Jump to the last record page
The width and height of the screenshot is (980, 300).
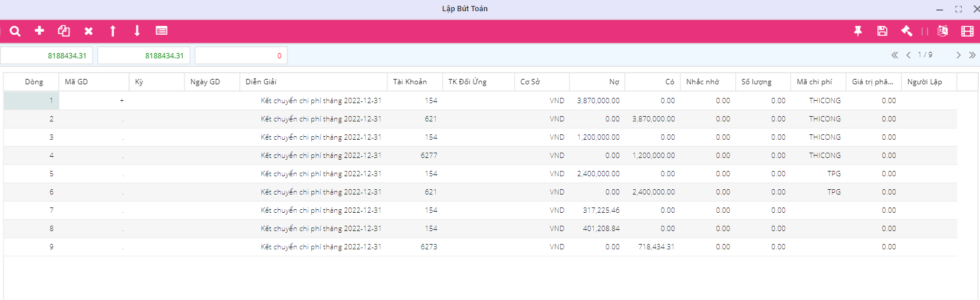point(972,55)
